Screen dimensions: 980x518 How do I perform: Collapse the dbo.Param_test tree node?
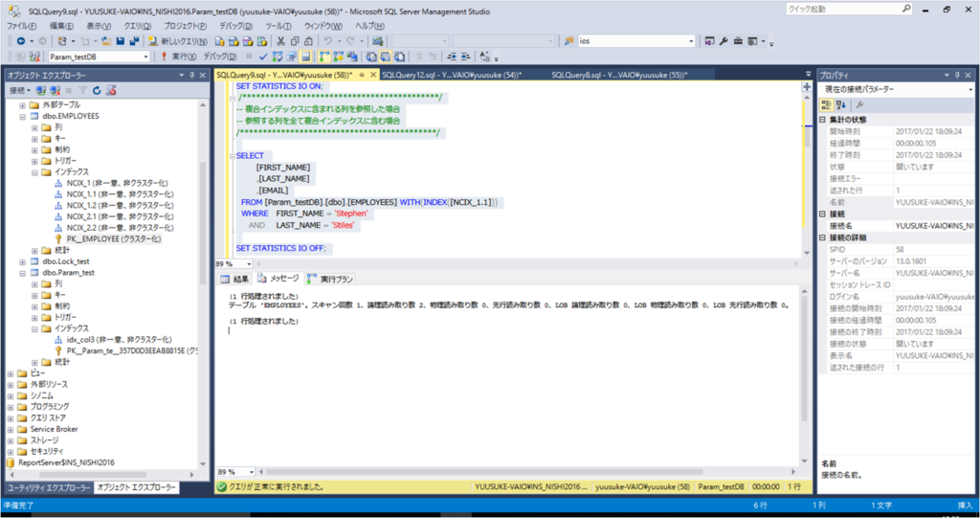(x=23, y=274)
